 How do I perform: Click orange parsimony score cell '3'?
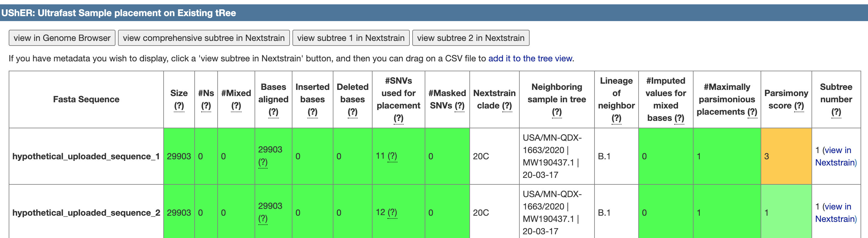[786, 156]
